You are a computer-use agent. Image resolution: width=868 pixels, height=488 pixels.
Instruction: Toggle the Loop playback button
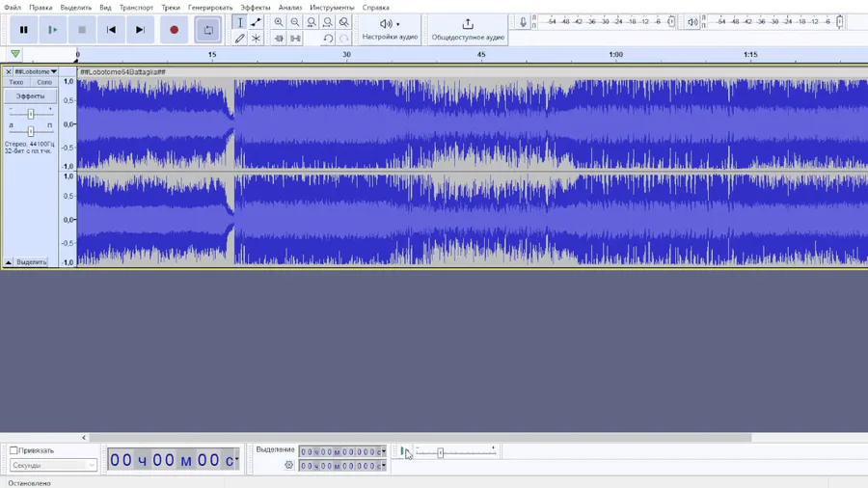(x=208, y=30)
